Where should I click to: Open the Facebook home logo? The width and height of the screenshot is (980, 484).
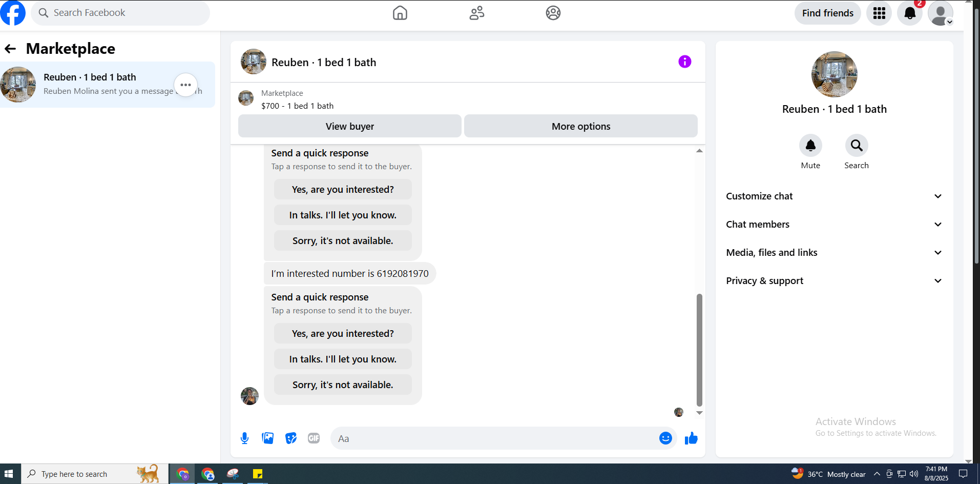coord(12,13)
